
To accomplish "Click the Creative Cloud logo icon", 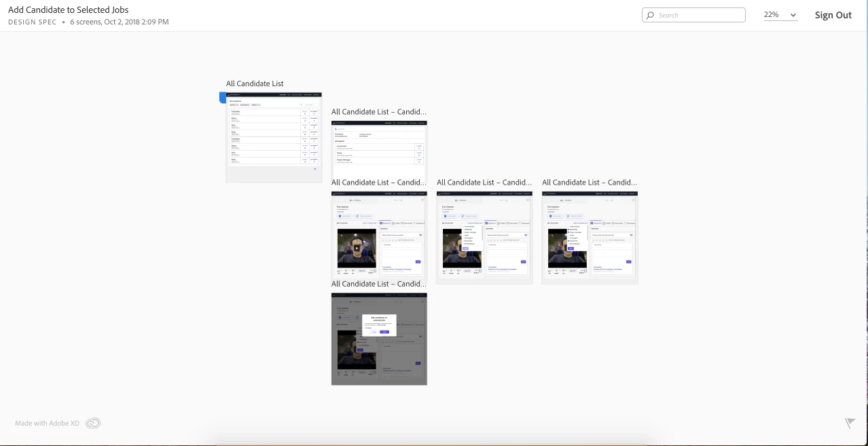I will click(93, 423).
